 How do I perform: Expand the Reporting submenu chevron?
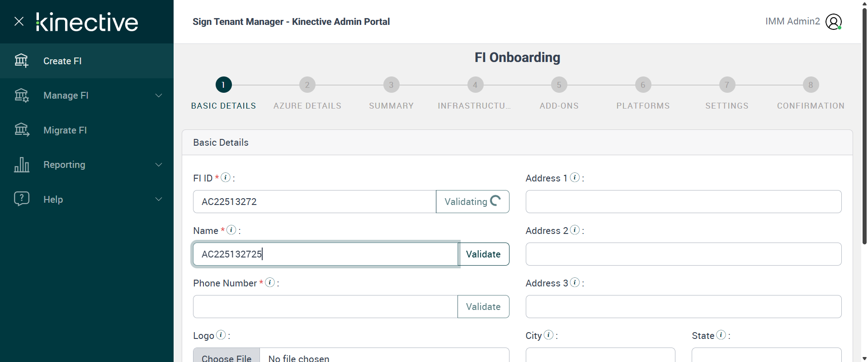tap(159, 165)
